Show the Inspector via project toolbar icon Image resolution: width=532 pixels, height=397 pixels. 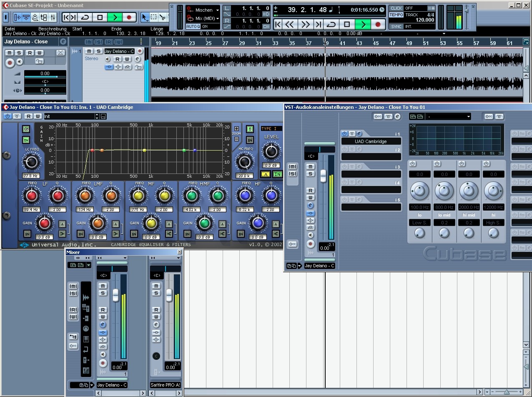[17, 18]
